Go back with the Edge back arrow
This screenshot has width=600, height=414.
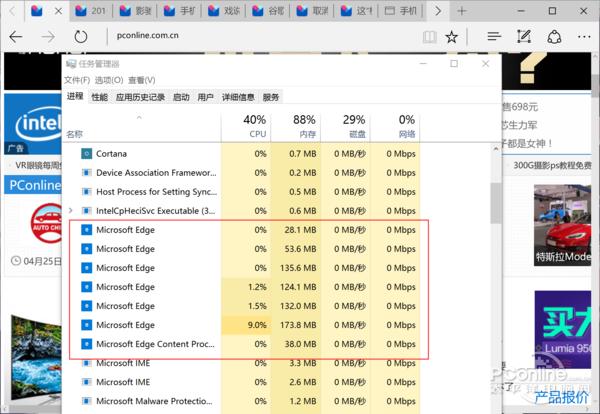click(16, 37)
